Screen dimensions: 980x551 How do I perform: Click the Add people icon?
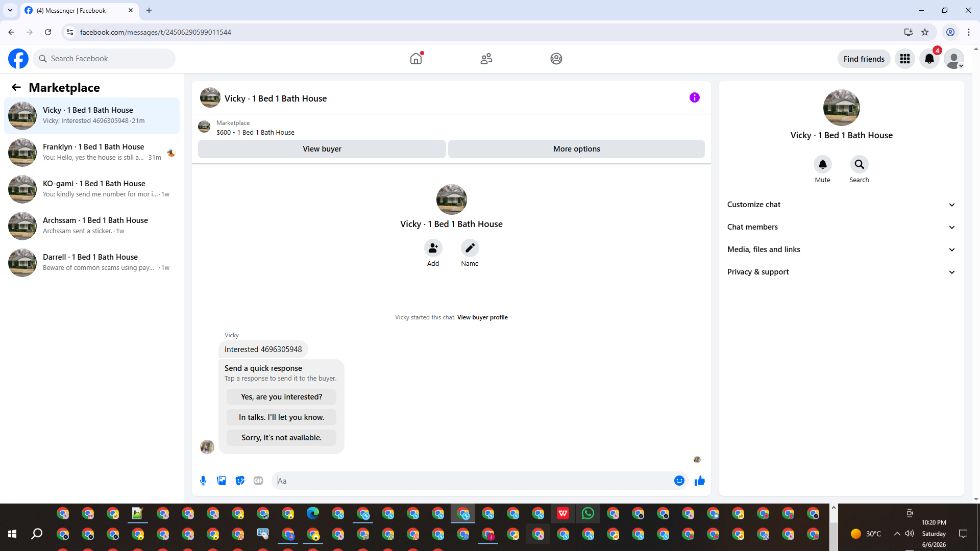click(433, 248)
